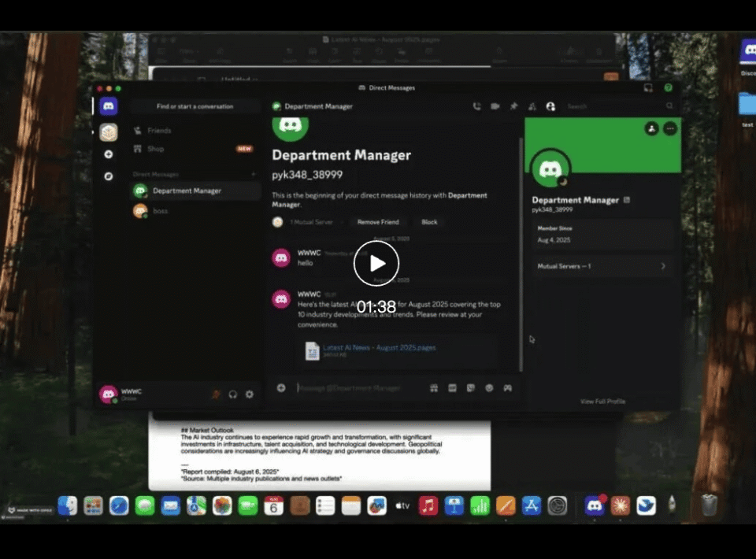The height and width of the screenshot is (559, 756).
Task: Click the chat scrollbar in the conversation
Action: pos(521,254)
